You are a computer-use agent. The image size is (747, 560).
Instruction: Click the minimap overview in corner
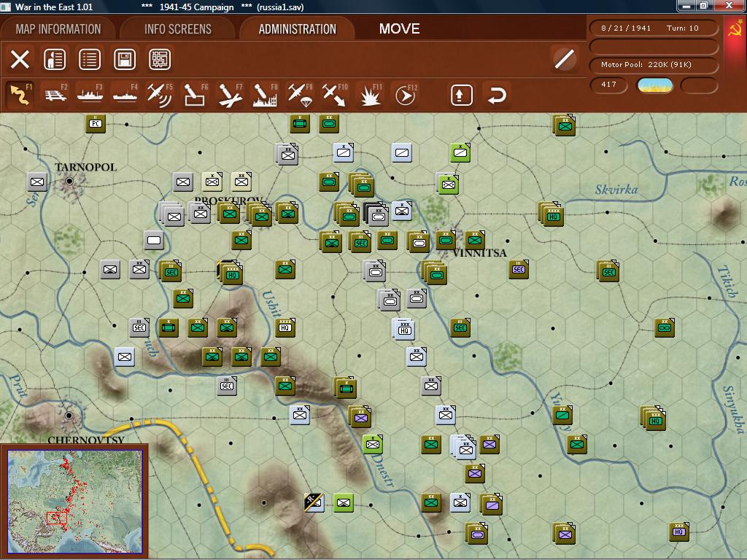[75, 502]
